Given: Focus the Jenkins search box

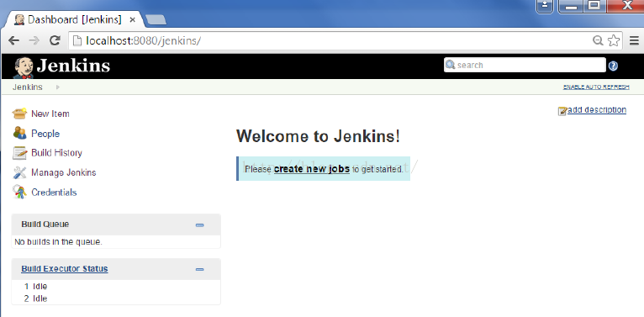Looking at the screenshot, I should click(525, 65).
